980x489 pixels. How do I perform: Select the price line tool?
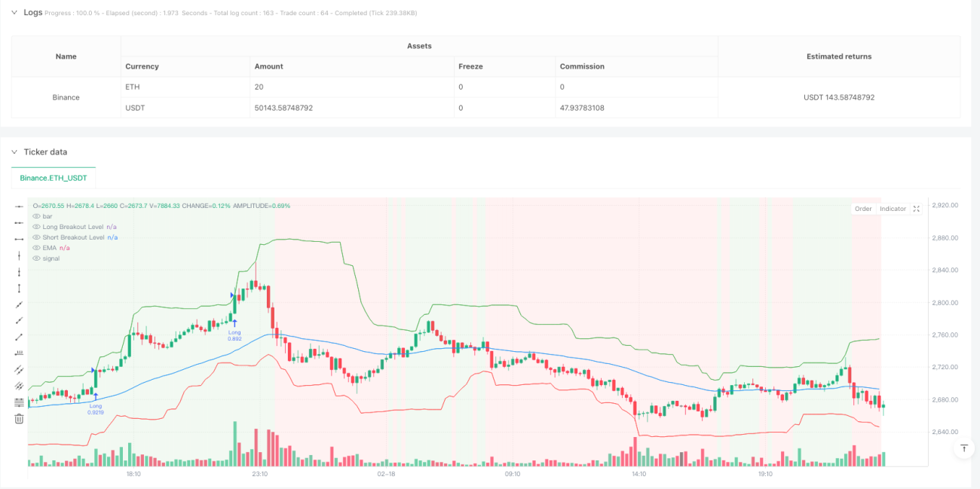[19, 353]
